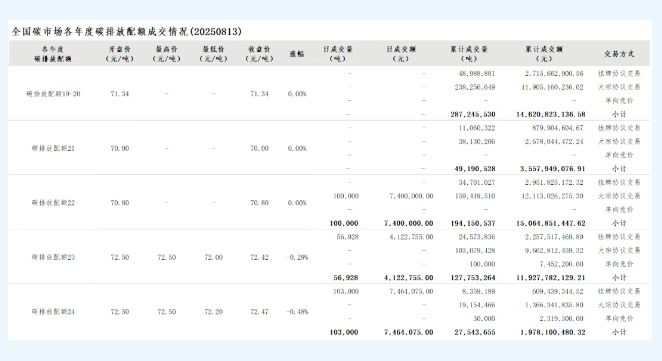Click the 日成交量 column header
This screenshot has width=662, height=361.
pos(338,54)
